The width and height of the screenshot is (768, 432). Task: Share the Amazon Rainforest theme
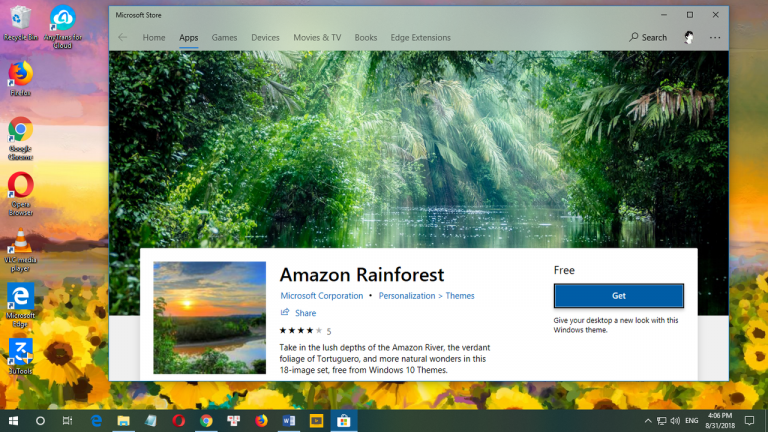click(298, 312)
